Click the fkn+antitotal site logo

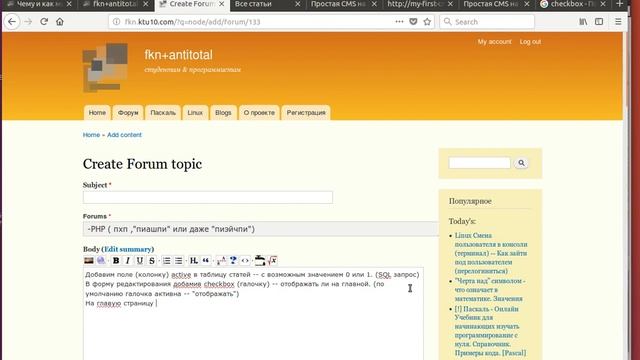[105, 67]
